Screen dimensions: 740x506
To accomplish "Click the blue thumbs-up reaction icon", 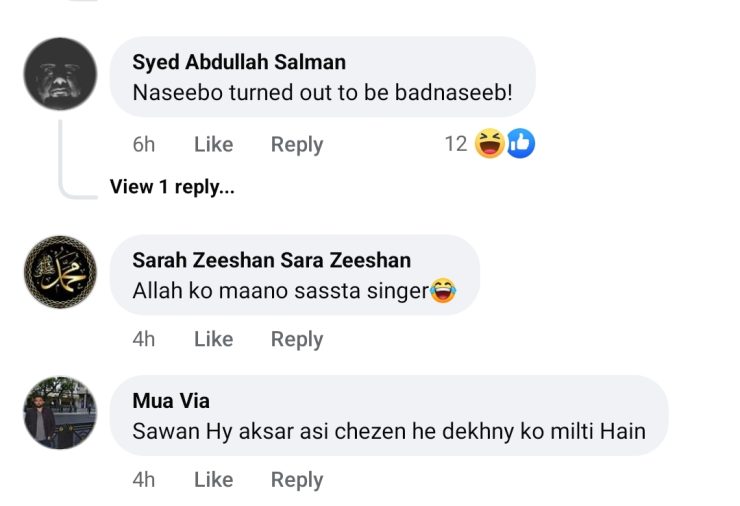I will pos(520,144).
